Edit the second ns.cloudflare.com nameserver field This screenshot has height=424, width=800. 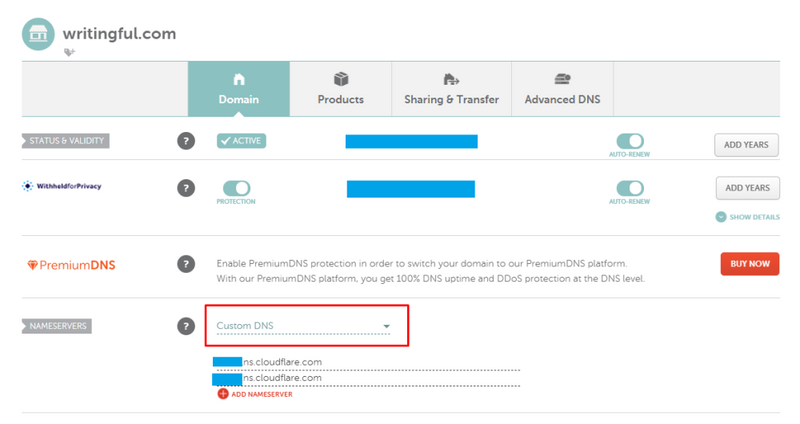click(x=366, y=379)
